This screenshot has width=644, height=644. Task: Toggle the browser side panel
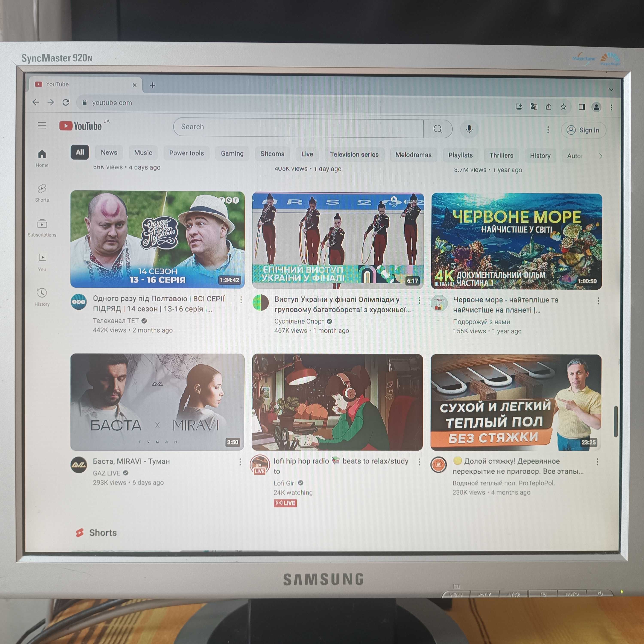(x=582, y=107)
